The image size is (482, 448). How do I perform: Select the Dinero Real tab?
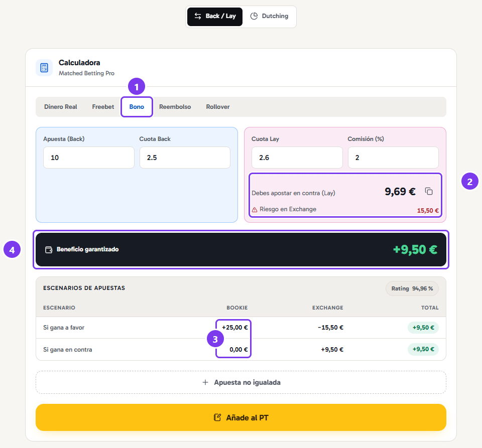(x=61, y=107)
